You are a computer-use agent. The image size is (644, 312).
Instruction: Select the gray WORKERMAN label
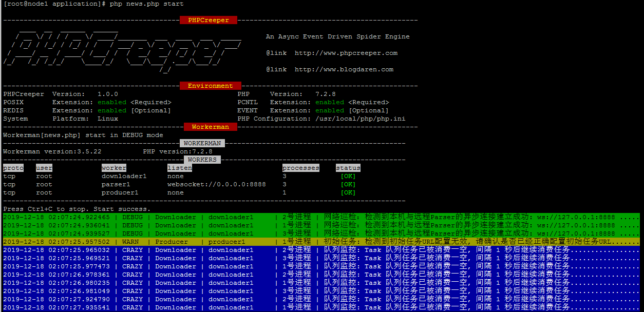[x=202, y=143]
